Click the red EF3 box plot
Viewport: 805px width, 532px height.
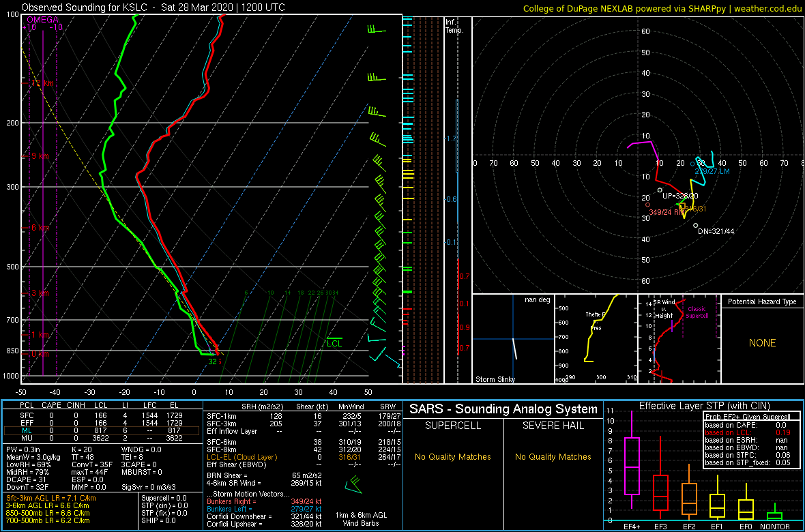coord(661,477)
